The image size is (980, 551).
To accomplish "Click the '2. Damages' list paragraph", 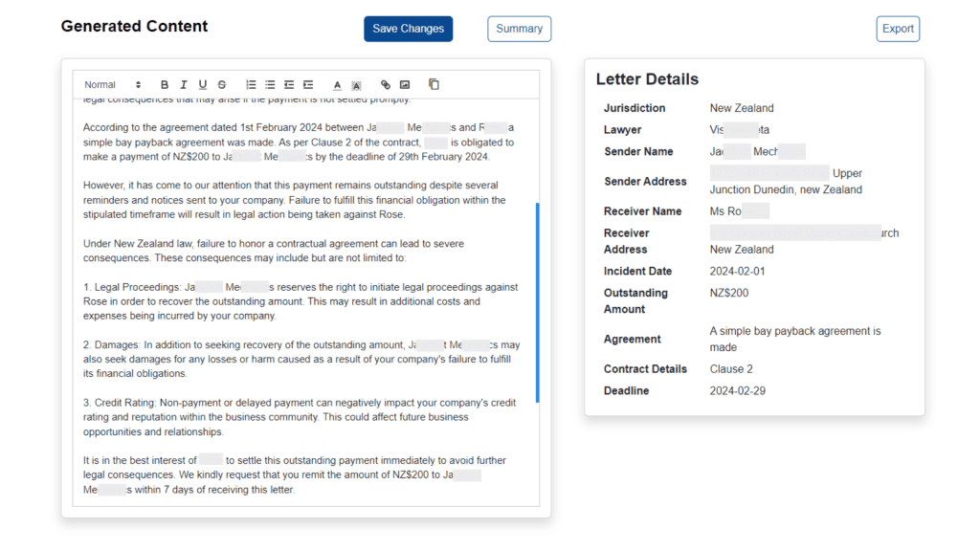I will pos(301,360).
